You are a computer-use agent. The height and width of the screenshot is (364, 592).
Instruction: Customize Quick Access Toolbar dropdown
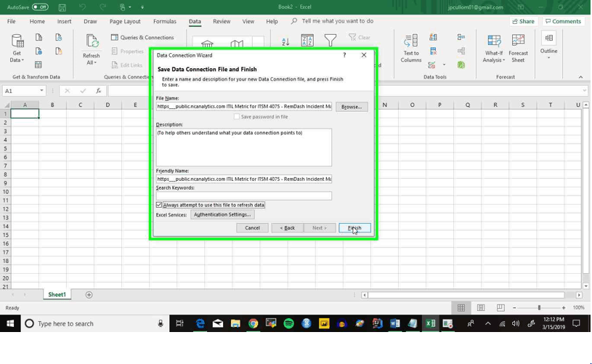coord(142,7)
